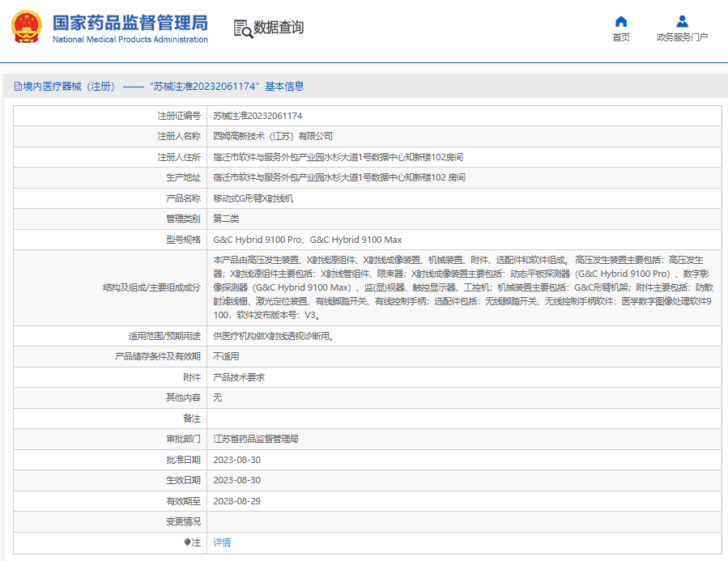Click the 管理类别 label

(x=183, y=219)
